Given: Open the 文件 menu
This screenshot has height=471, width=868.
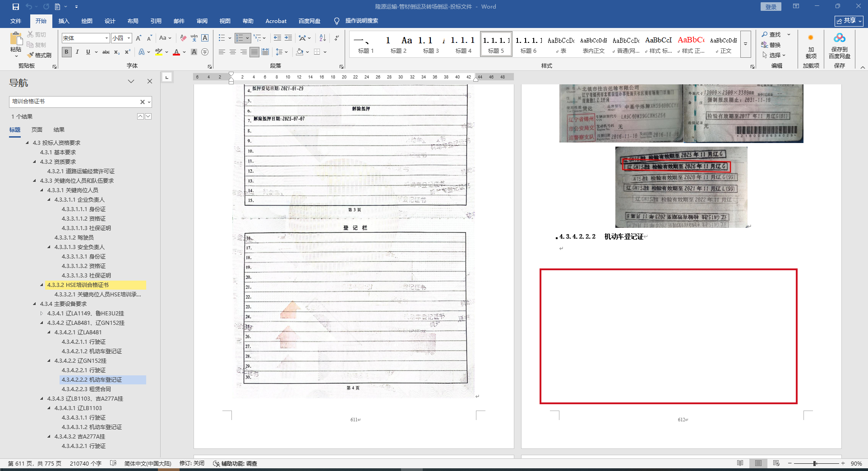Looking at the screenshot, I should (x=16, y=21).
